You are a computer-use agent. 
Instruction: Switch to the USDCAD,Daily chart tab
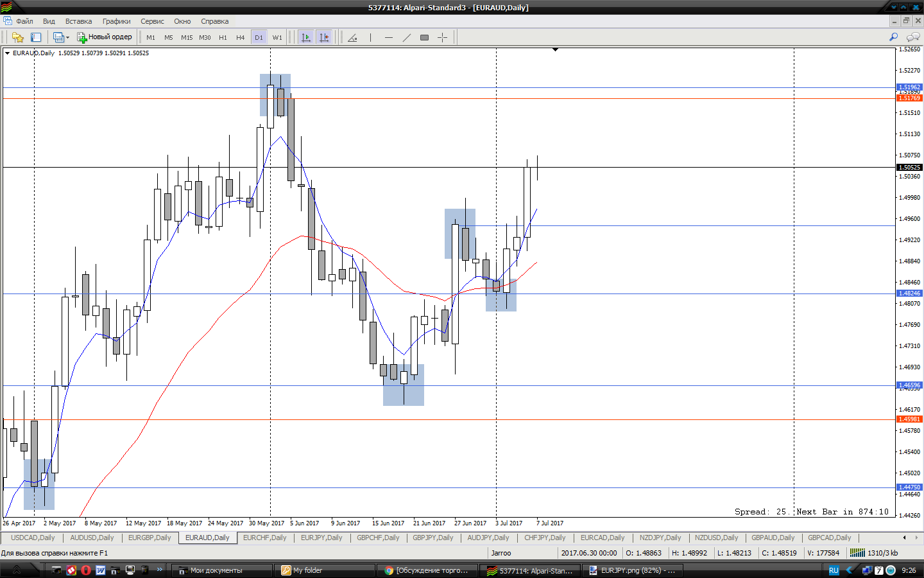(33, 538)
